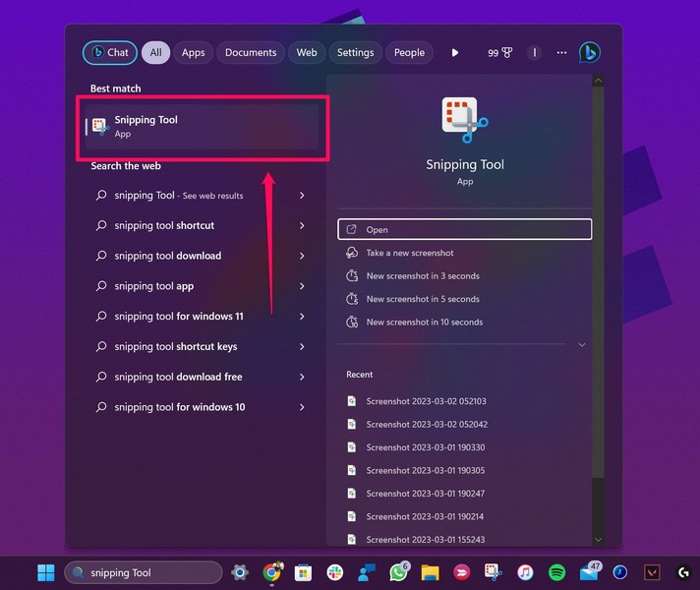Open WhatsApp from the taskbar
The height and width of the screenshot is (590, 700).
pyautogui.click(x=398, y=572)
